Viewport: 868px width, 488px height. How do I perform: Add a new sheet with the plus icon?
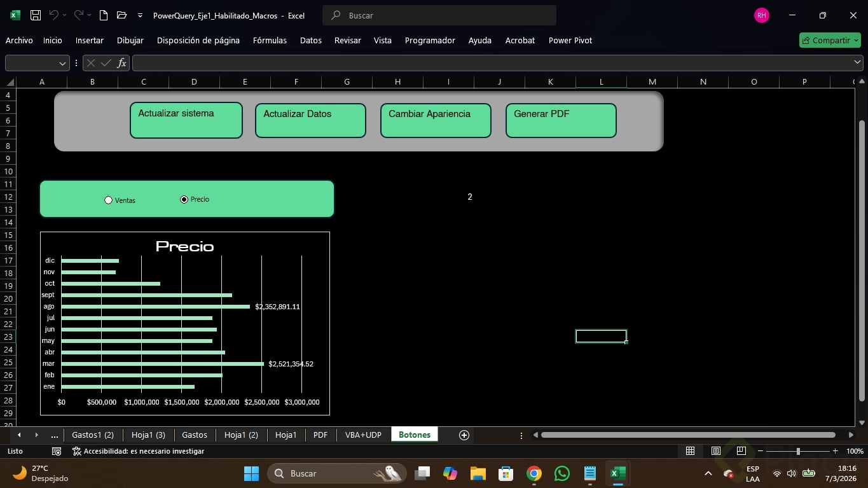click(464, 435)
